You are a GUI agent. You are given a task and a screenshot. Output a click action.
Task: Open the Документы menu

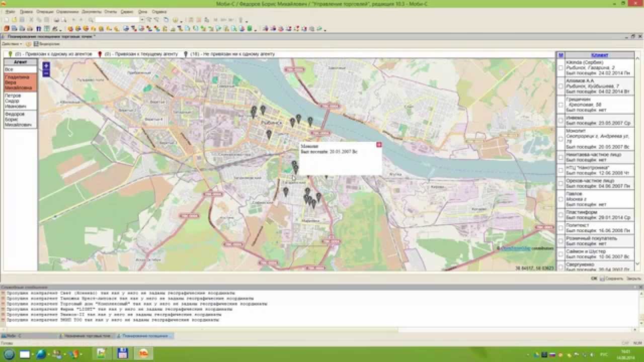[x=91, y=12]
